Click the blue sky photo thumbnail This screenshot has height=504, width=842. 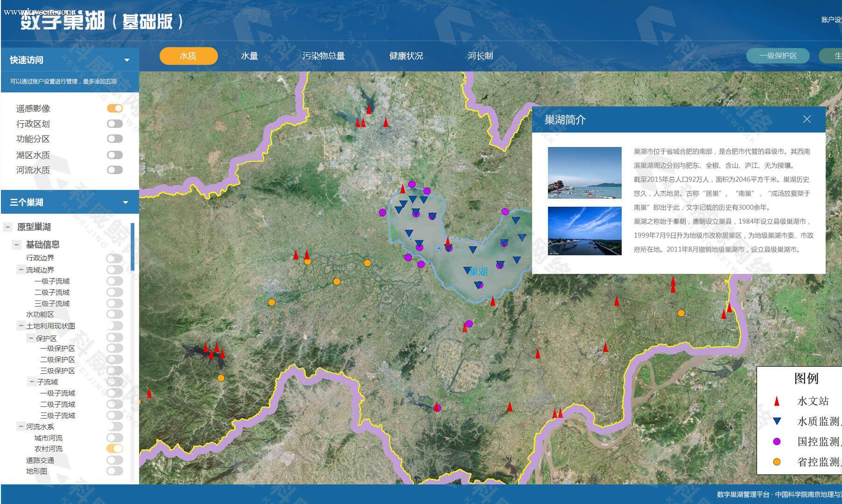click(584, 231)
